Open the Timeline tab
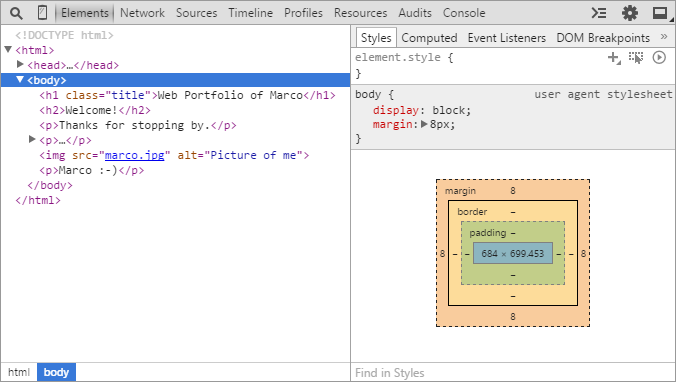 tap(250, 13)
